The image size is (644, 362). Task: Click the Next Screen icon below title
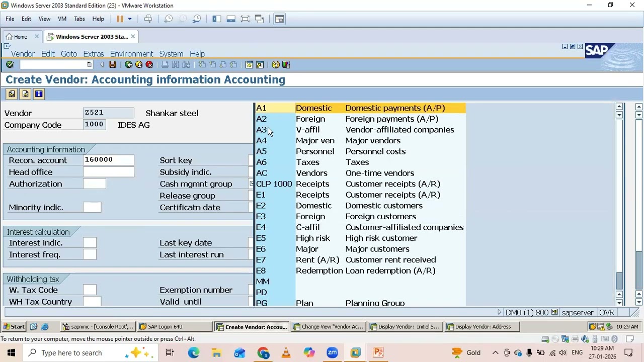(25, 94)
